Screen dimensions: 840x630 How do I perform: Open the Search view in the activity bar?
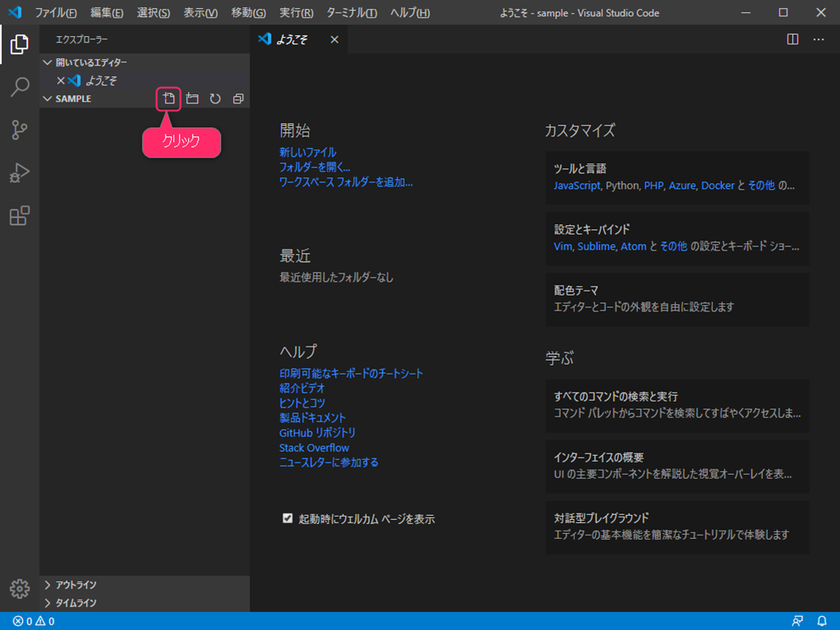(19, 87)
